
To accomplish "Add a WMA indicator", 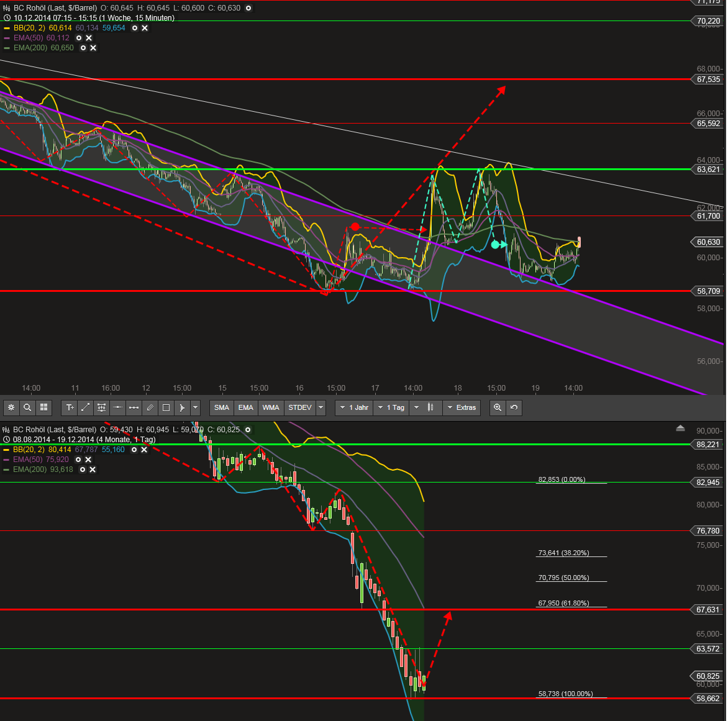I will [x=271, y=407].
